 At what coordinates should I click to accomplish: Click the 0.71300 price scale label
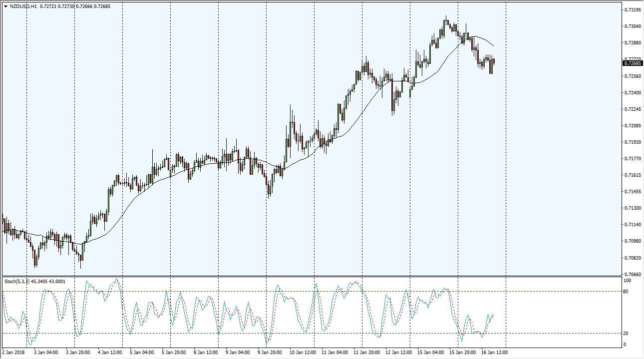point(632,208)
